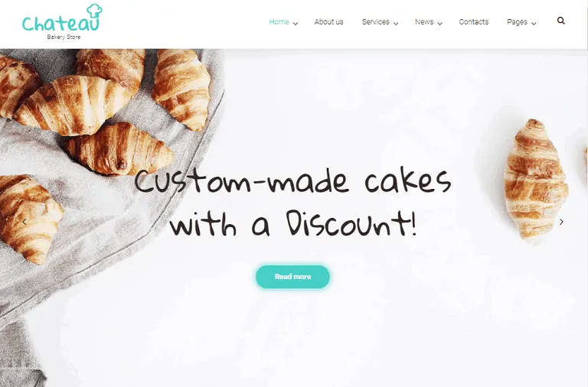588x387 pixels.
Task: Navigate to the Contacts page
Action: tap(474, 21)
